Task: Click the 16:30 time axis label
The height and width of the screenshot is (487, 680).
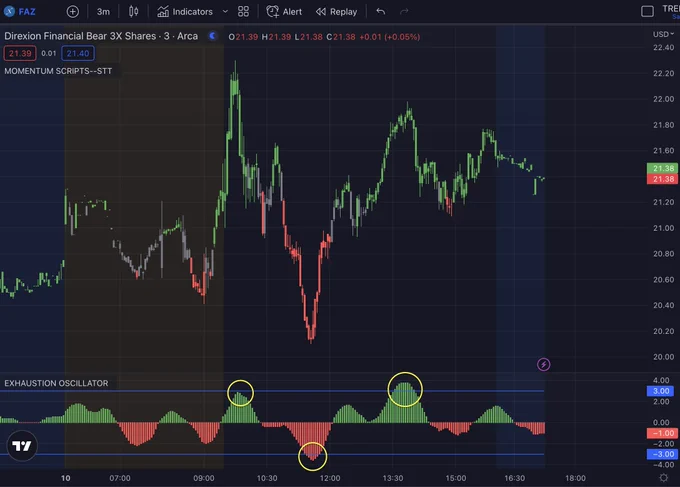Action: 514,478
